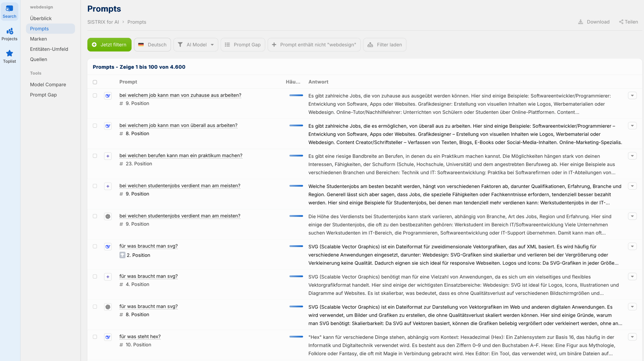Click the Gemini icon for 'praktikum machen' row
644x361 pixels.
point(108,156)
